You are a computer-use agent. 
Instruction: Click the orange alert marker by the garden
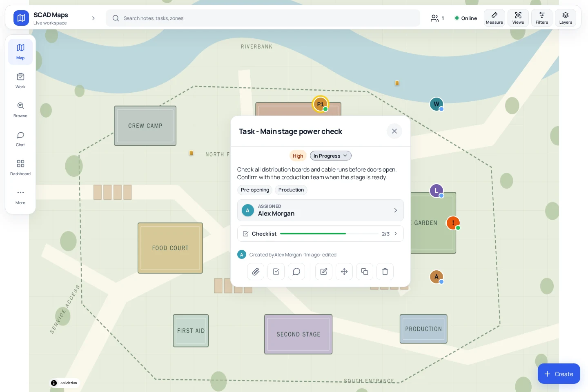pyautogui.click(x=453, y=223)
